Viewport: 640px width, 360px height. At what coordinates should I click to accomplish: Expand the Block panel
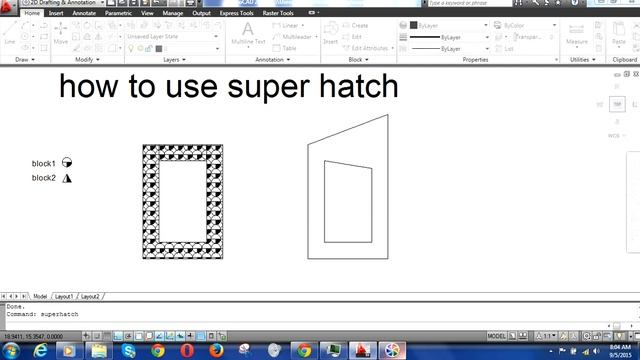[x=358, y=60]
